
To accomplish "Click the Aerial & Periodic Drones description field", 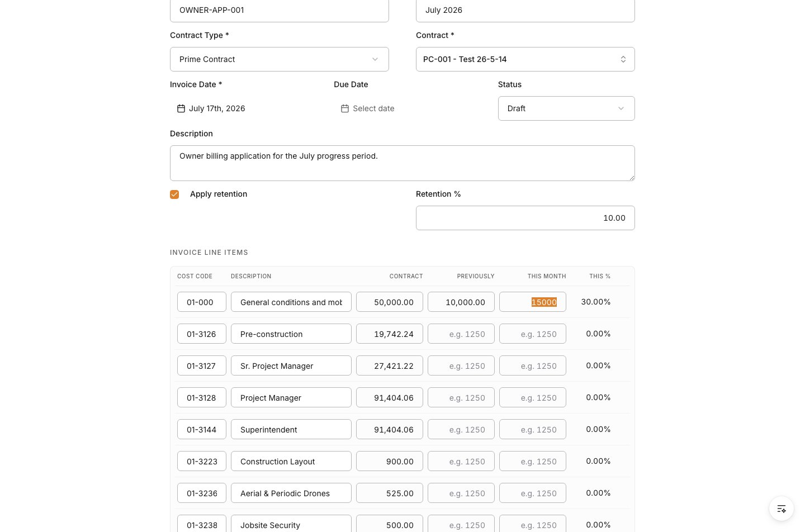I will click(291, 493).
